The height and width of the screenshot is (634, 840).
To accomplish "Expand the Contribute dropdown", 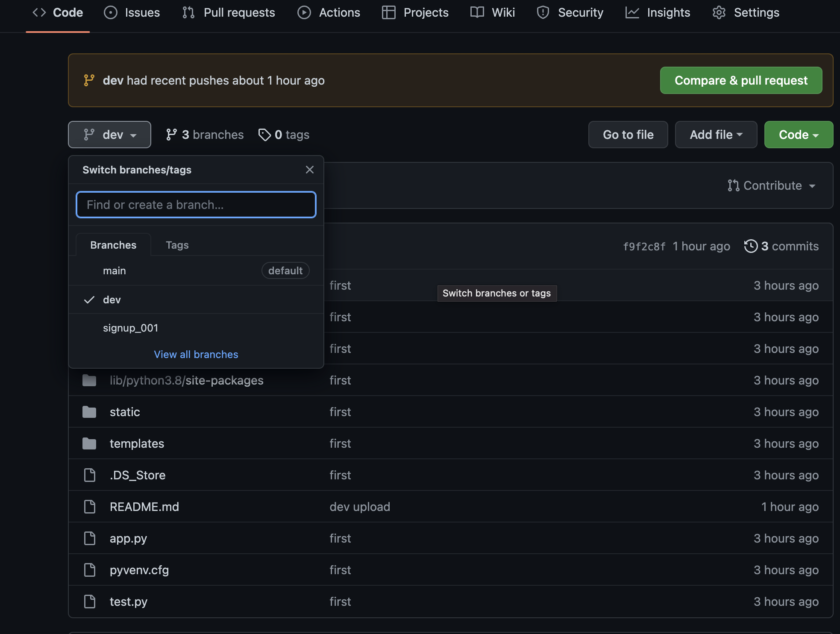I will tap(772, 186).
